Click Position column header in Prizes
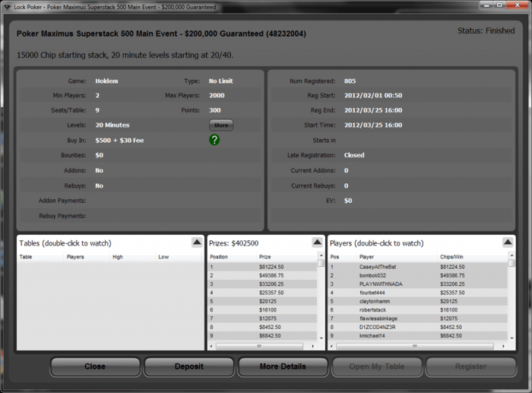Viewport: 532px width, 393px height. pos(233,257)
